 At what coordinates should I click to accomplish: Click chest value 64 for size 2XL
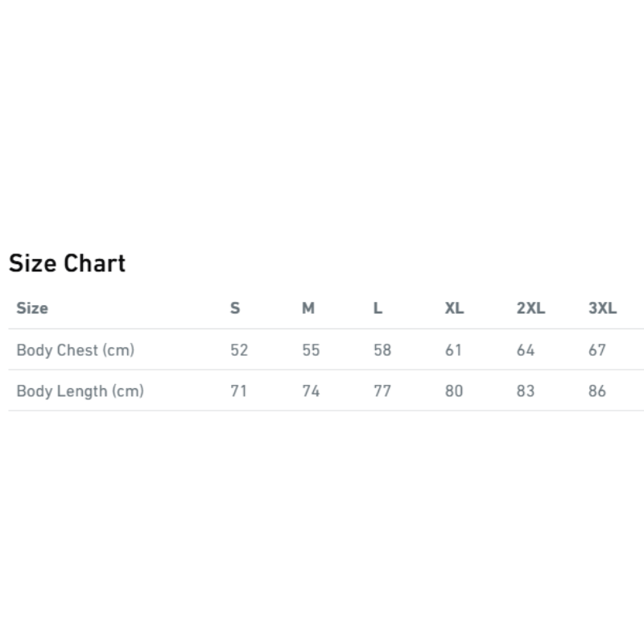526,350
